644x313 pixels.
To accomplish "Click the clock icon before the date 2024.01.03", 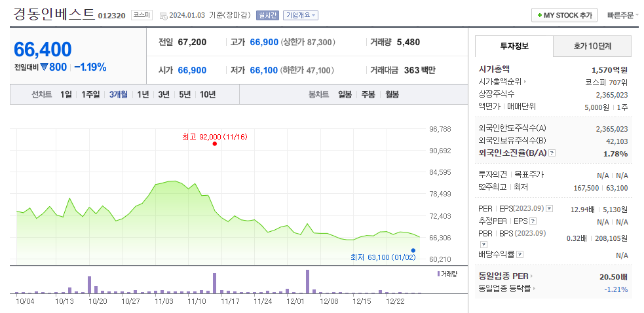I will [x=163, y=16].
